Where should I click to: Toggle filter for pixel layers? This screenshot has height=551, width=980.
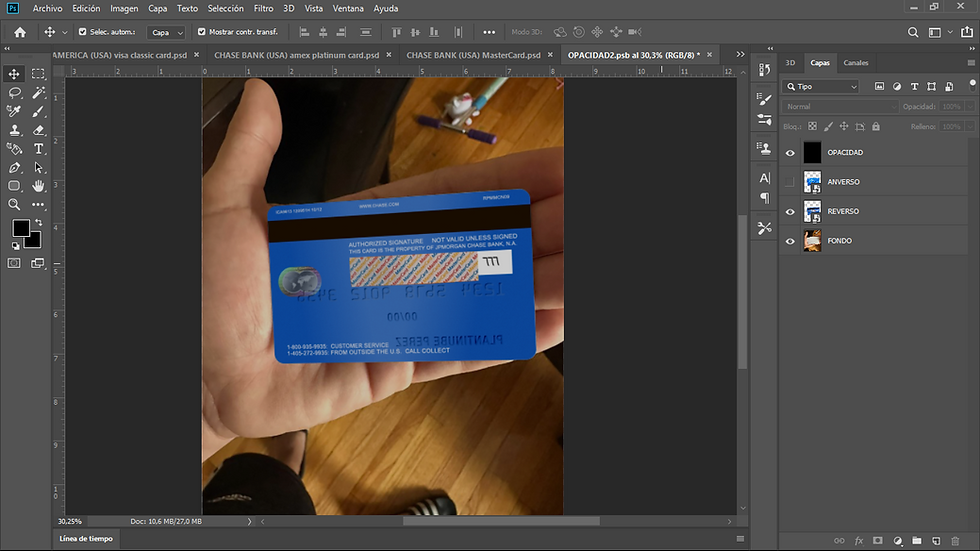(x=879, y=86)
